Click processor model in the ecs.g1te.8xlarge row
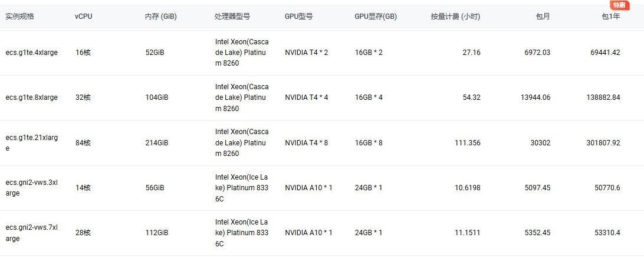Image resolution: width=644 pixels, height=257 pixels. [x=242, y=97]
